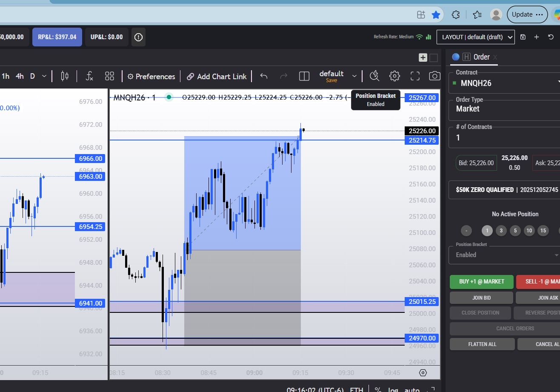Toggle fullscreen chart mode icon
The width and height of the screenshot is (560, 392).
click(415, 76)
